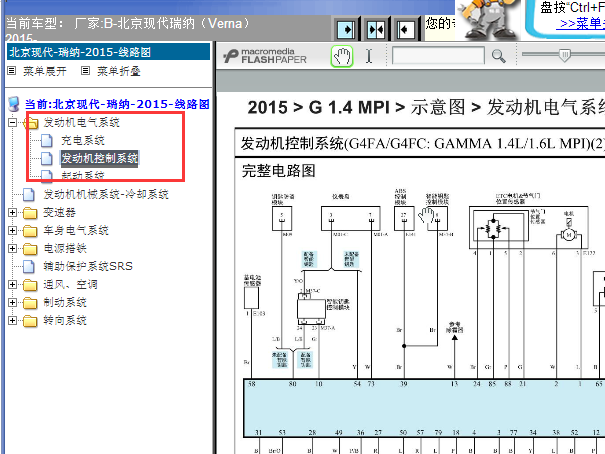Click the folder icon beside 变速器
This screenshot has height=454, width=605.
(x=30, y=213)
